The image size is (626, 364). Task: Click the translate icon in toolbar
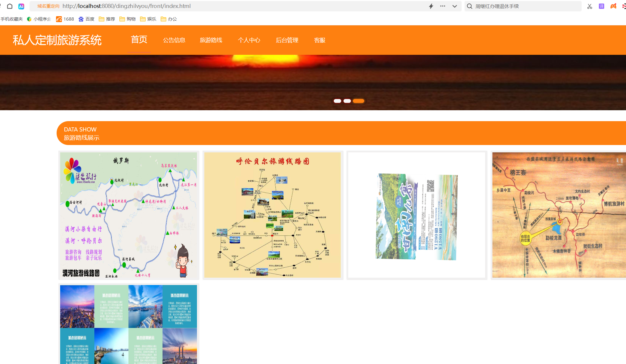601,6
